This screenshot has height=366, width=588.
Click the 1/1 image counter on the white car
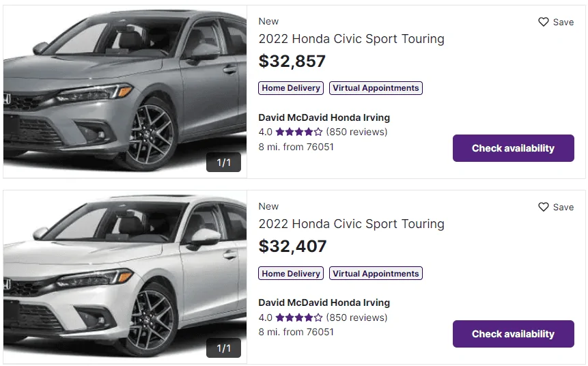coord(224,348)
